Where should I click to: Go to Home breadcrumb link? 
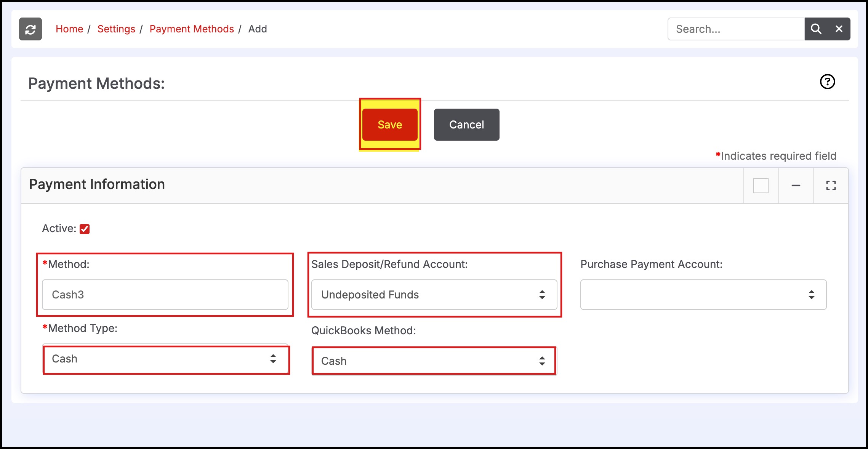pos(69,29)
